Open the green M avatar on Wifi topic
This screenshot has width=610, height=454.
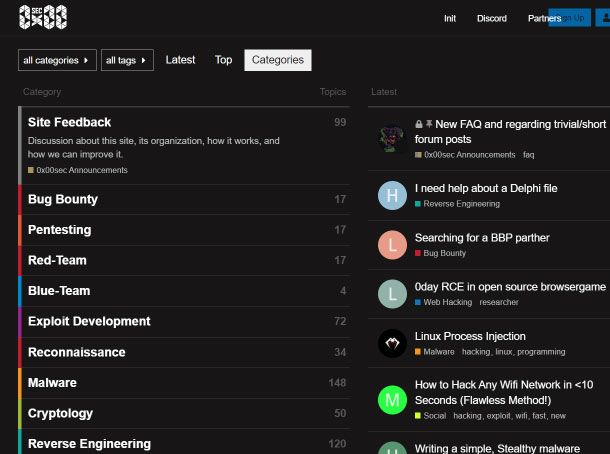(x=392, y=400)
